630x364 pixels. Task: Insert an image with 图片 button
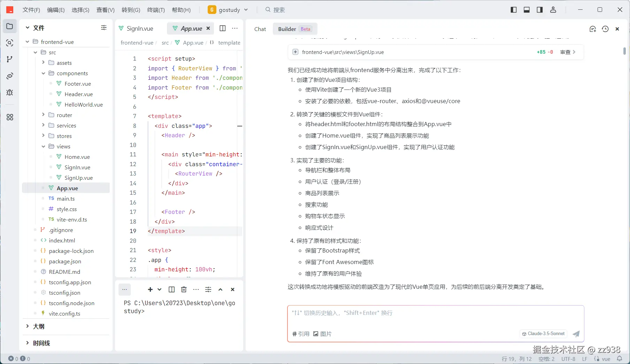coord(322,334)
